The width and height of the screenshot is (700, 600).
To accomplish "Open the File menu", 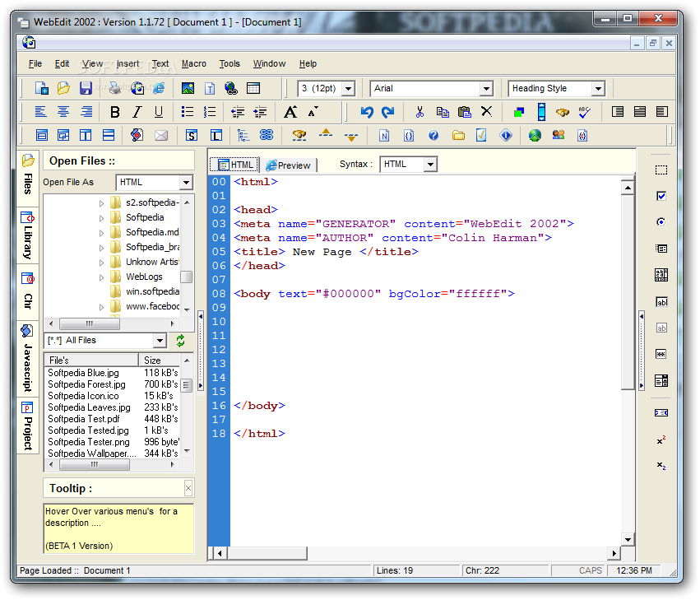I will tap(35, 63).
